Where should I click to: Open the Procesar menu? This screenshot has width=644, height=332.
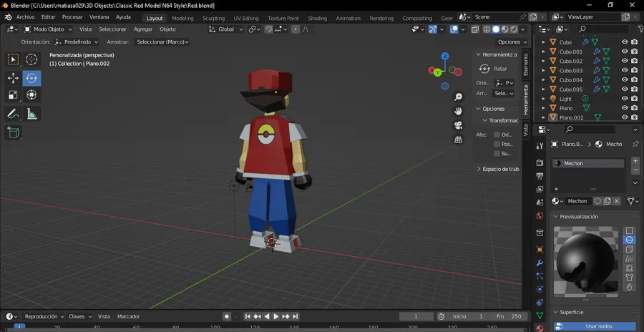click(x=72, y=17)
